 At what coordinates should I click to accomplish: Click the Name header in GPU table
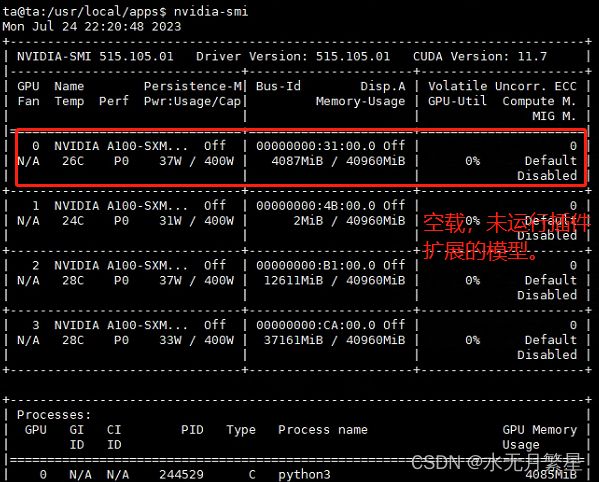click(x=69, y=86)
